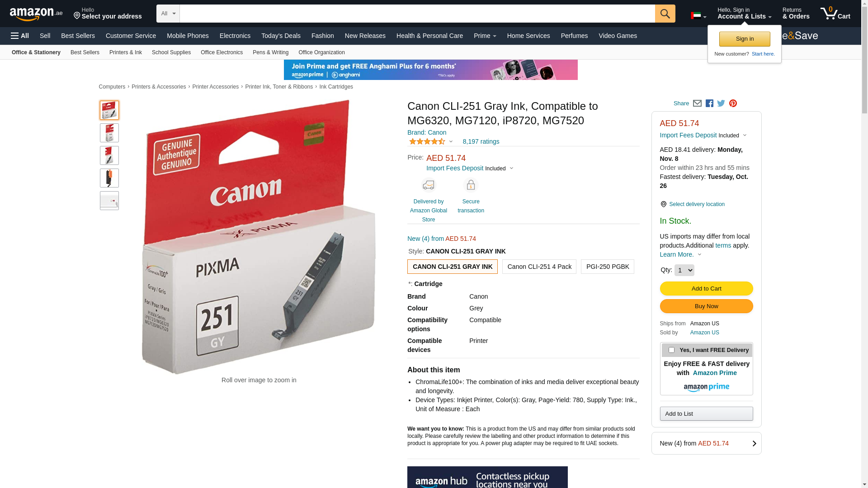Open the All hamburger menu
The width and height of the screenshot is (868, 488).
click(20, 36)
